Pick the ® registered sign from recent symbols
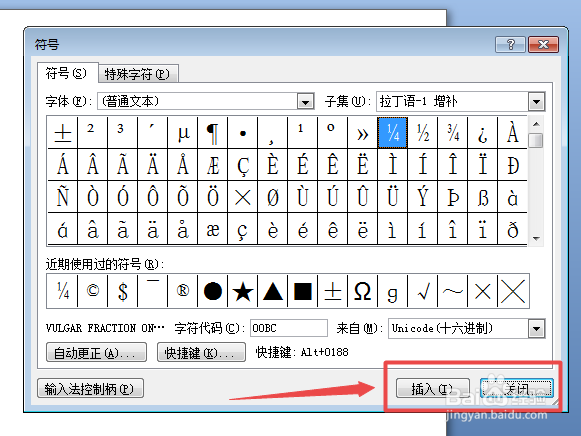This screenshot has width=581, height=436. 183,291
